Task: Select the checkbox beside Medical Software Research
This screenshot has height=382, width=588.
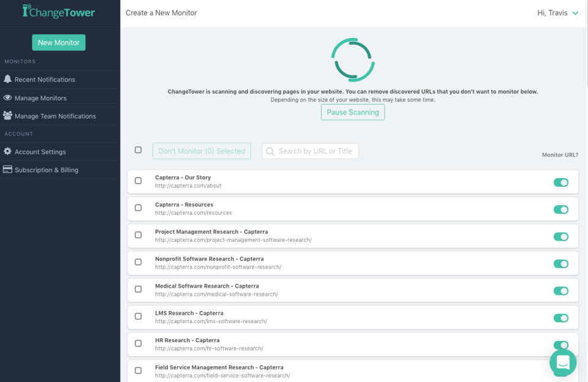Action: 138,289
